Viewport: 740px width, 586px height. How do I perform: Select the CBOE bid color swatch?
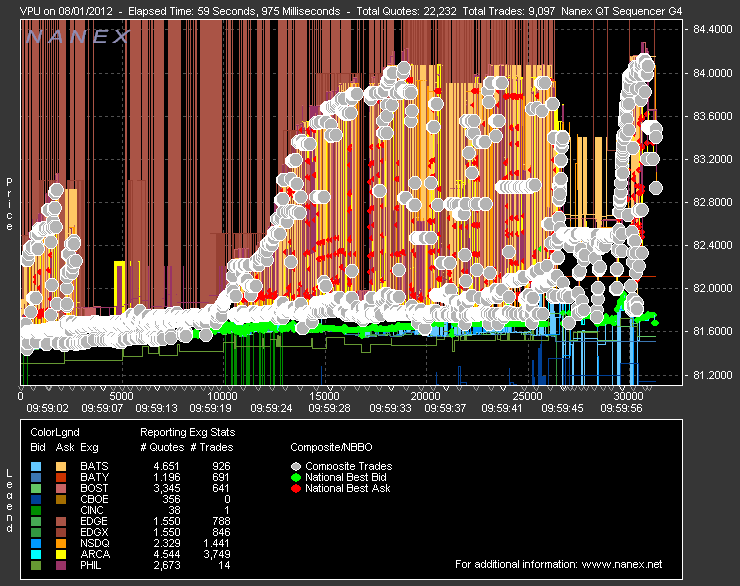(36, 499)
